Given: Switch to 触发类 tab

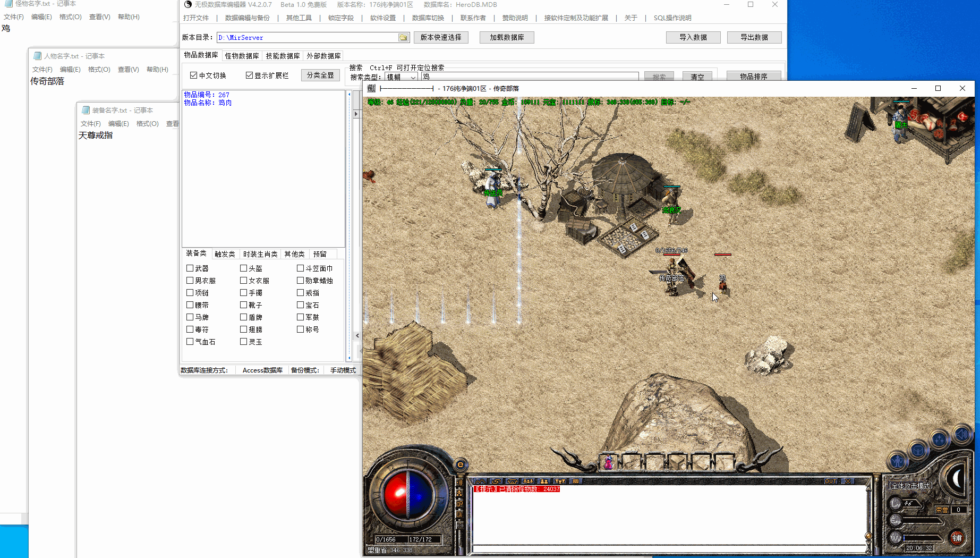Looking at the screenshot, I should [225, 254].
